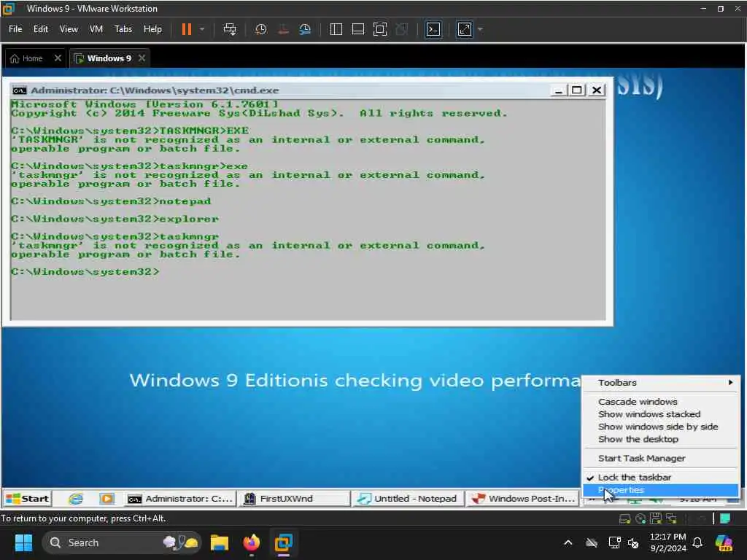The height and width of the screenshot is (560, 747).
Task: Click the stretch guest display icon
Action: (465, 29)
